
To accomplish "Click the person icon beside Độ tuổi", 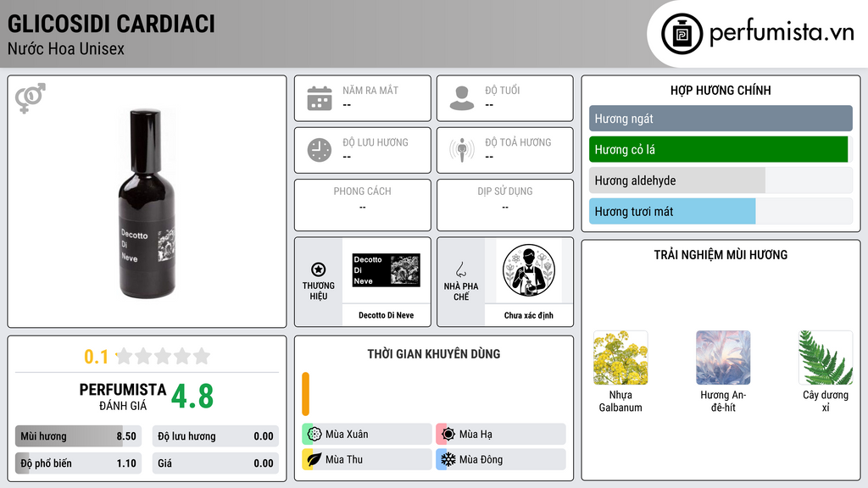I will [x=462, y=98].
